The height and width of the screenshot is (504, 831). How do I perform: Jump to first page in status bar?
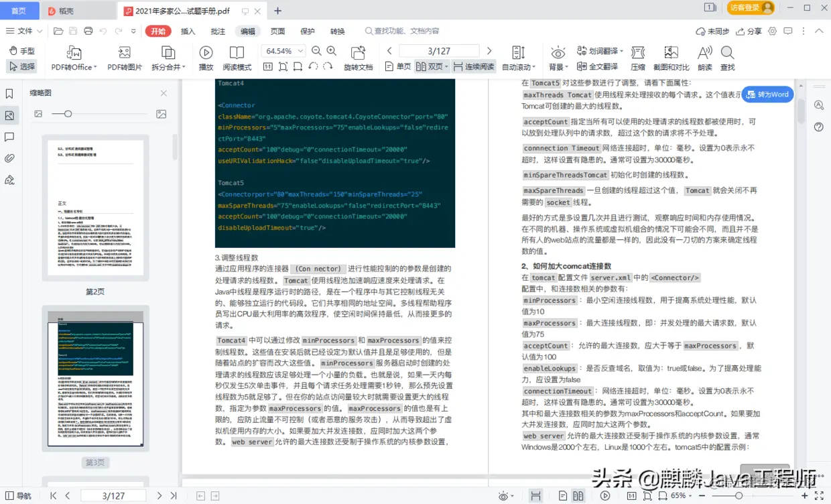53,496
